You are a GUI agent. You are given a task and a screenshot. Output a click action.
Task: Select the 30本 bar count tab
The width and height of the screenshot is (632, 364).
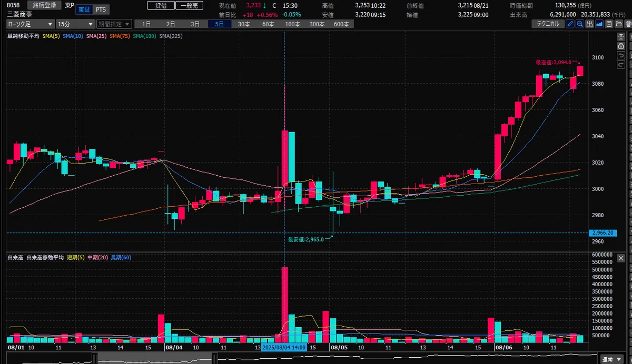pyautogui.click(x=244, y=24)
